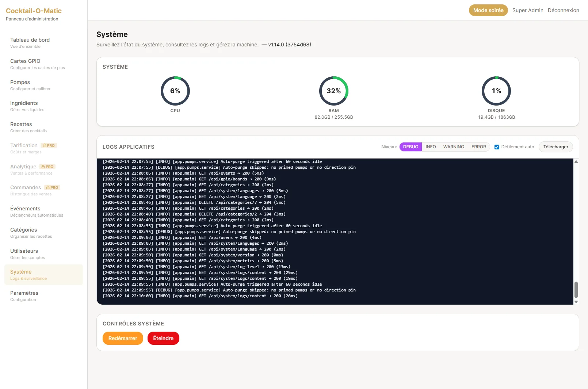Viewport: 588px width, 389px height.
Task: Click the PRO lock badge next to Tarification
Action: click(x=49, y=145)
